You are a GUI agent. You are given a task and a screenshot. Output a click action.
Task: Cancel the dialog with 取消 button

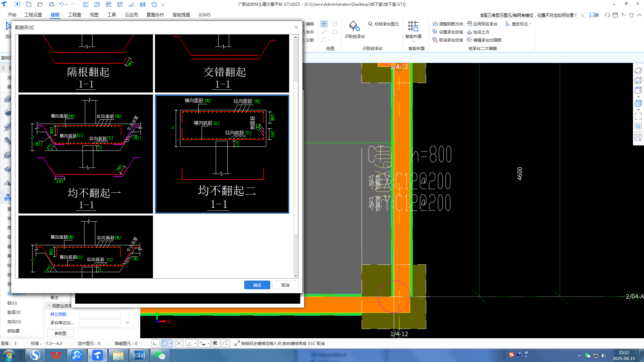285,285
